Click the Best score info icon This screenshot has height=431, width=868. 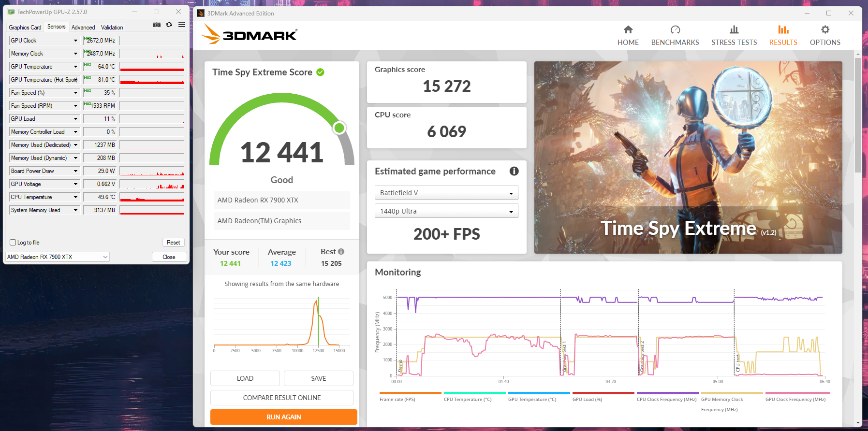(341, 251)
